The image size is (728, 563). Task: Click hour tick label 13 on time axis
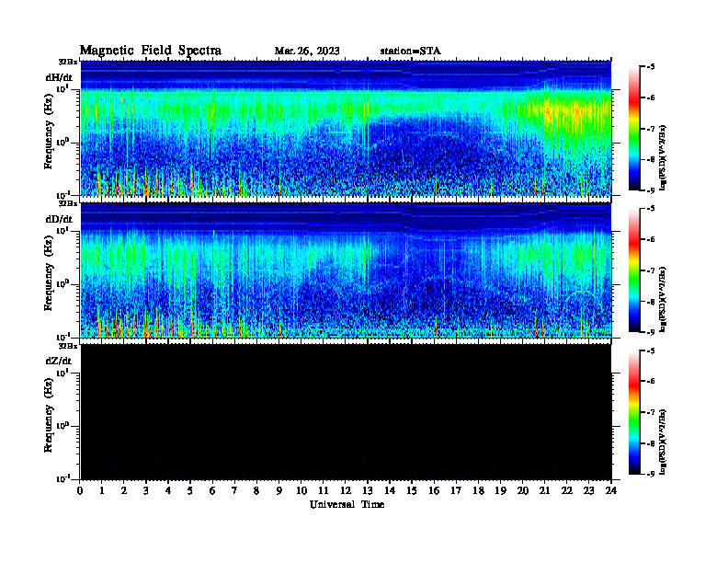point(368,491)
